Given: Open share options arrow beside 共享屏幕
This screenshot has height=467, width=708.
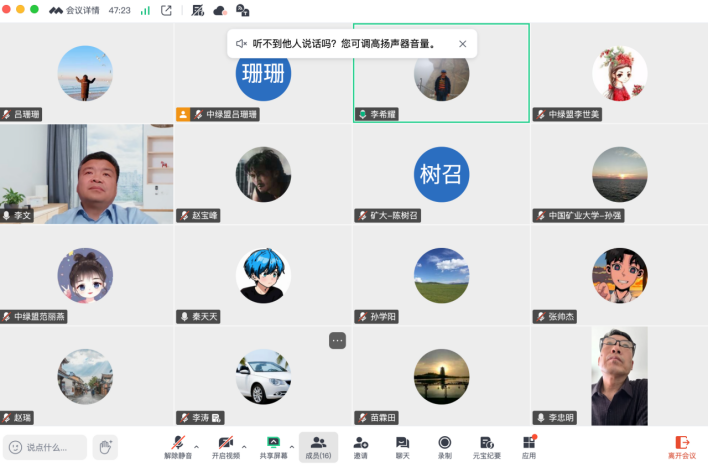Looking at the screenshot, I should pos(291,446).
